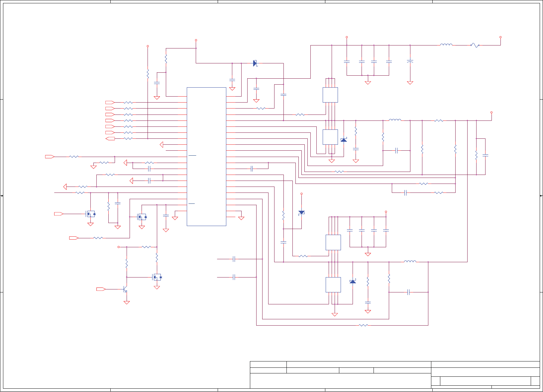
Task: Click the MOSFET wired to the NPN transistor
Action: click(x=157, y=277)
